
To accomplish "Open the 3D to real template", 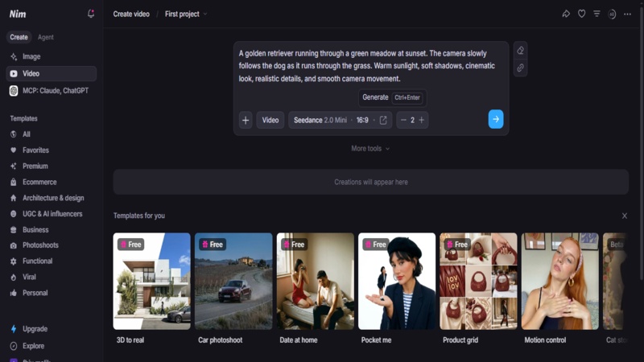I will coord(151,281).
